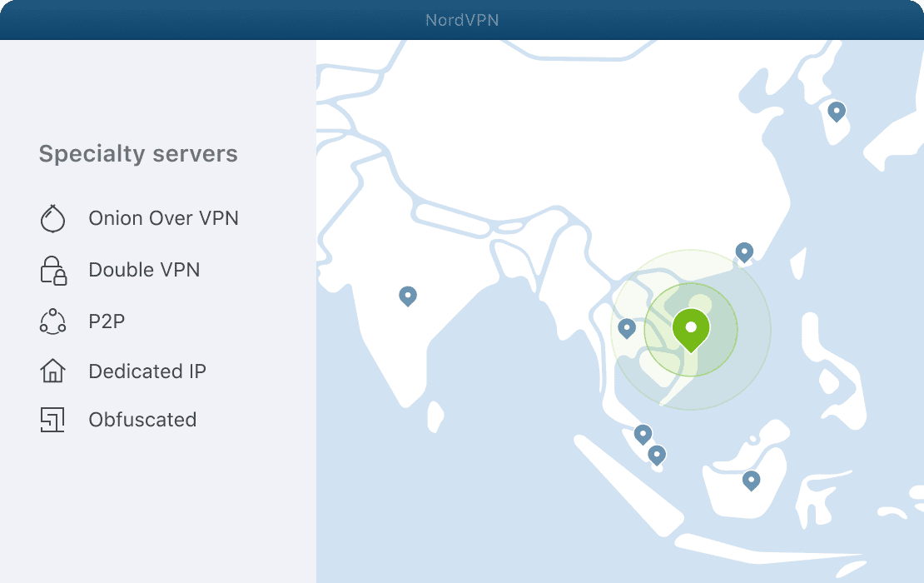Click the NordVPN title bar text

click(462, 19)
